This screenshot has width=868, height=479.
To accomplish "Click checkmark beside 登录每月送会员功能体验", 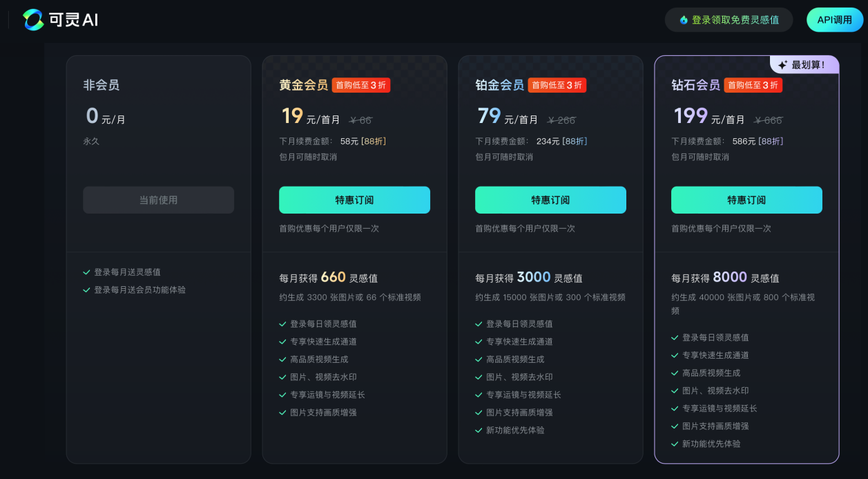I will tap(86, 290).
